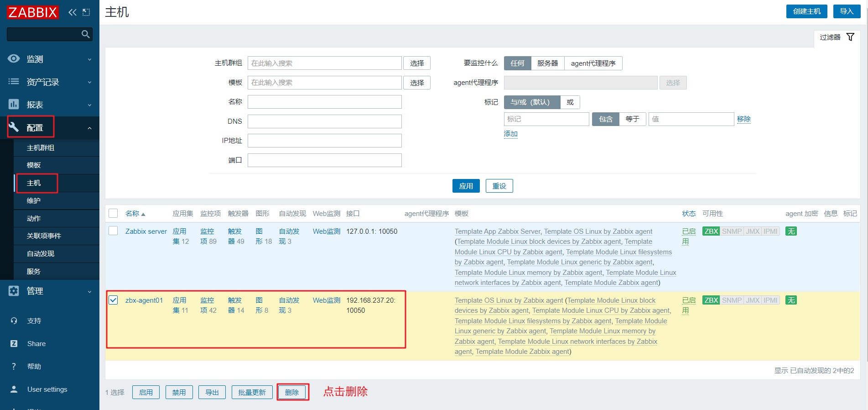The width and height of the screenshot is (868, 410).
Task: Open 维护 submenu item
Action: [x=57, y=201]
